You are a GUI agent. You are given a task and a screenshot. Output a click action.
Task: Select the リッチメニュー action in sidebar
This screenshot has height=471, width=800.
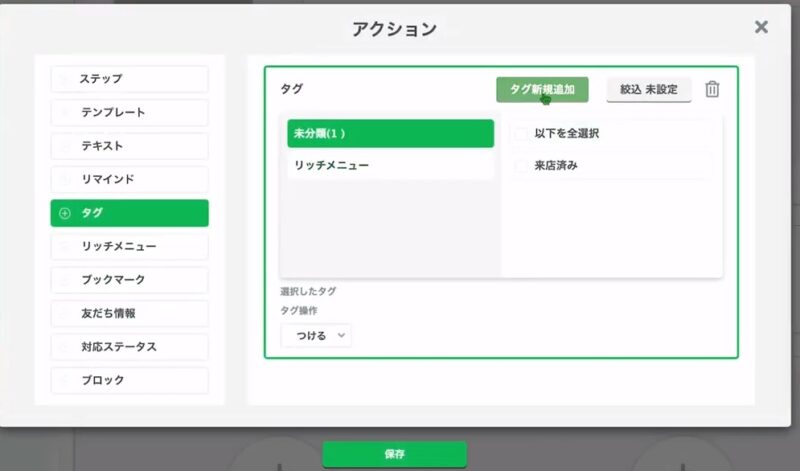click(130, 246)
